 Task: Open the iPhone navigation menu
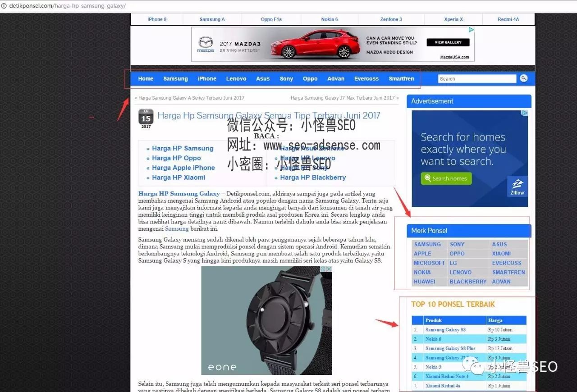point(207,78)
